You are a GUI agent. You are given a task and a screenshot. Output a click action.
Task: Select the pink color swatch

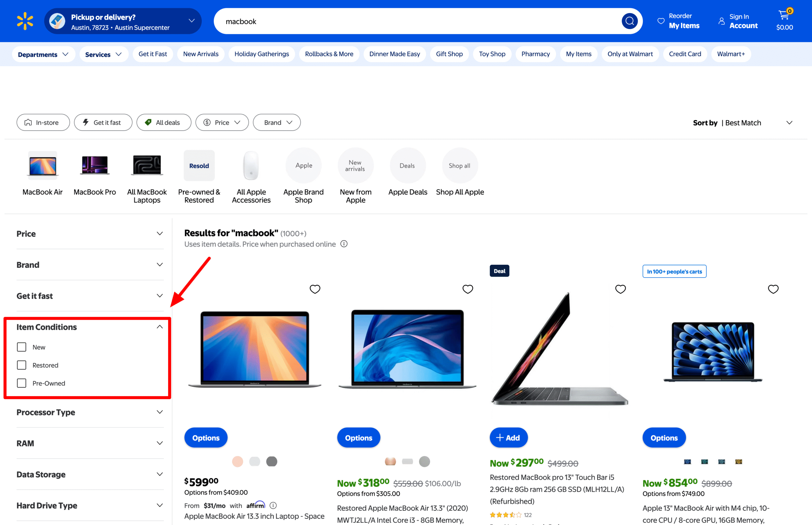pos(238,462)
